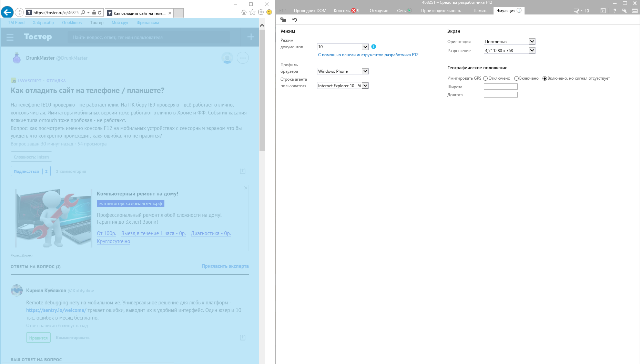
Task: Open the Geektimes link
Action: (x=72, y=23)
